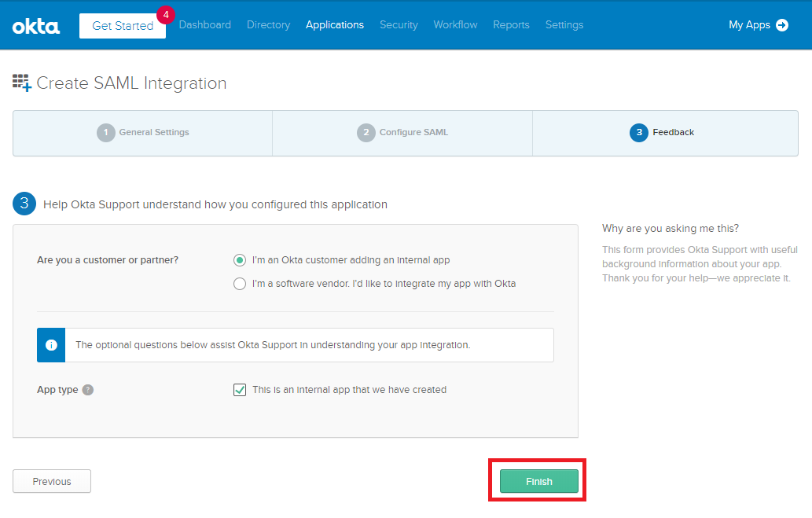The width and height of the screenshot is (812, 518).
Task: Open the Directory menu
Action: point(268,25)
